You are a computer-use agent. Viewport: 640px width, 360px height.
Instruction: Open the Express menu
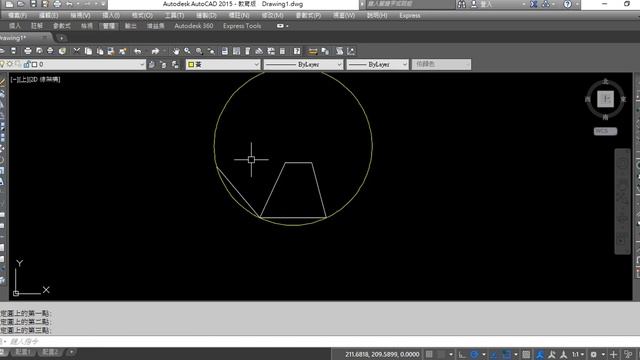410,16
